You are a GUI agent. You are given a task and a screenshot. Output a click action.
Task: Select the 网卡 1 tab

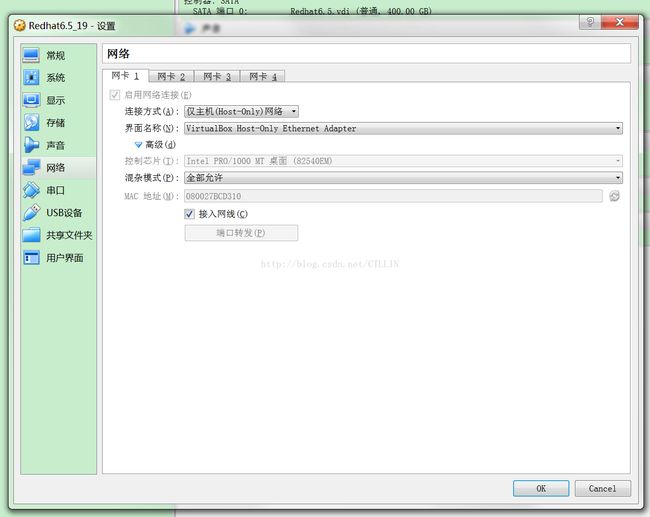click(125, 76)
